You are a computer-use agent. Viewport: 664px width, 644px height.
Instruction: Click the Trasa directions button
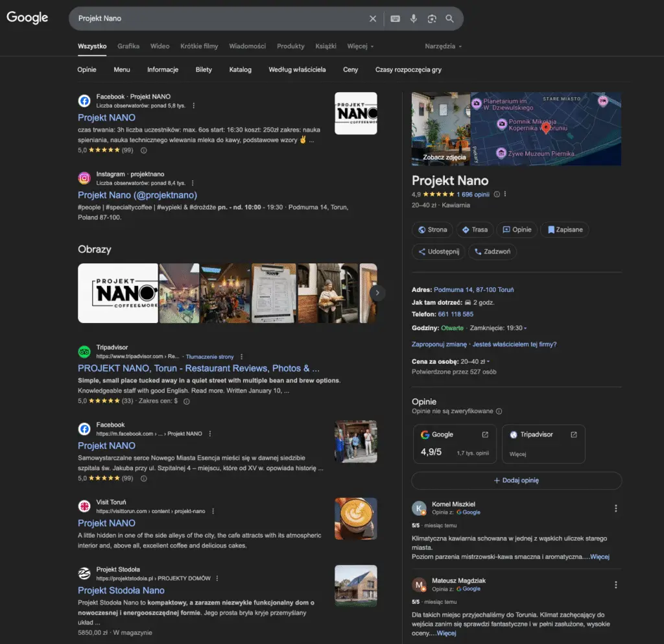475,230
